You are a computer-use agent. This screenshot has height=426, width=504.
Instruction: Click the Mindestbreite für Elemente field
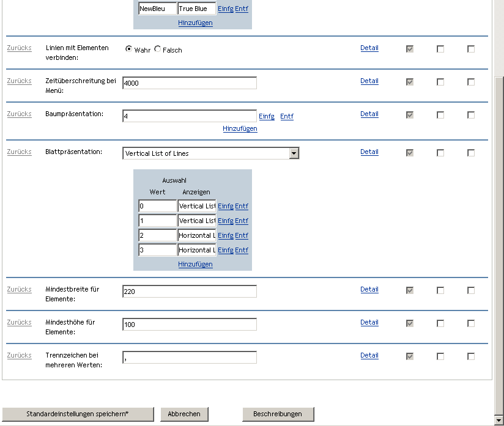tap(189, 292)
